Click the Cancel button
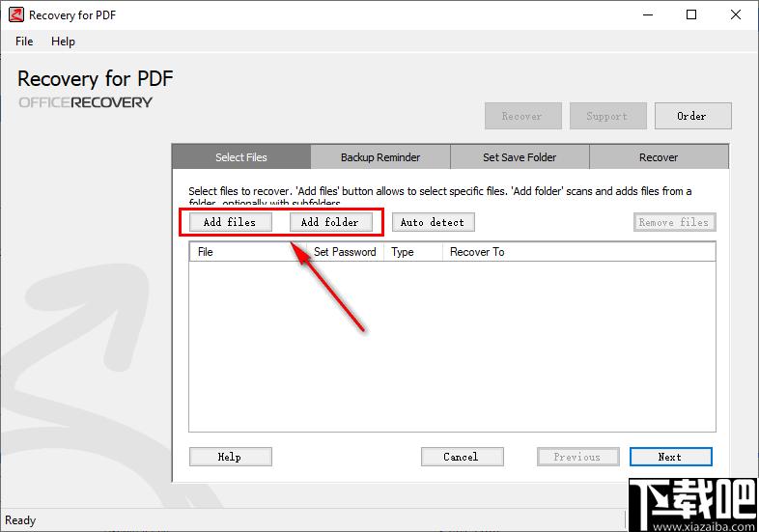 pyautogui.click(x=463, y=457)
